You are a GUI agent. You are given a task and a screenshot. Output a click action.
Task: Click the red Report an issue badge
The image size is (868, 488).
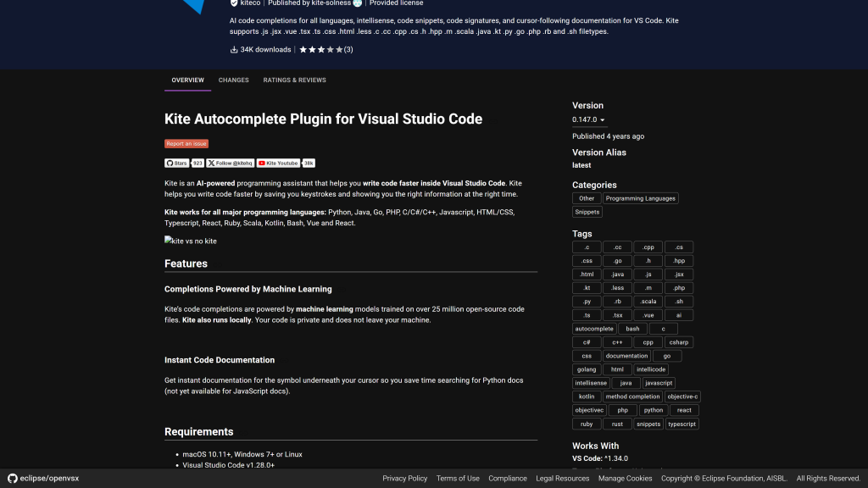pos(186,143)
